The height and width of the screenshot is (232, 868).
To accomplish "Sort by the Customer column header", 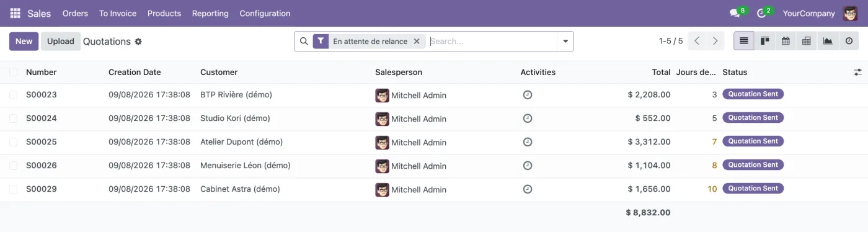I will pyautogui.click(x=219, y=73).
